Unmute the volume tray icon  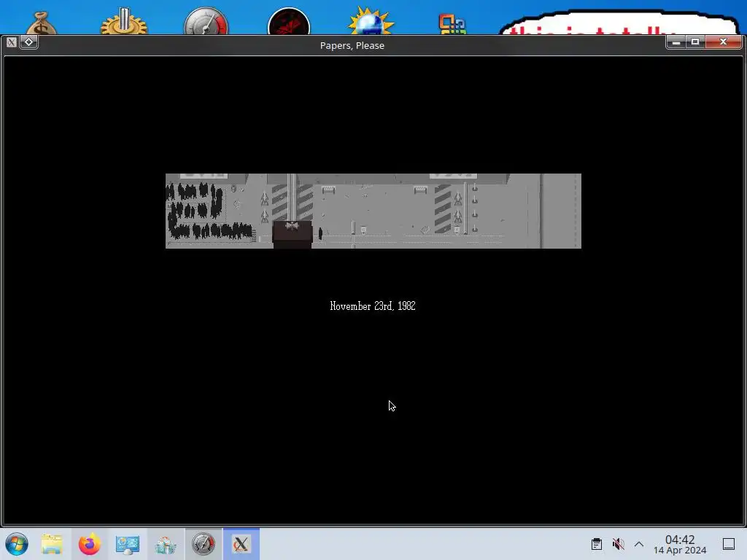coord(618,544)
